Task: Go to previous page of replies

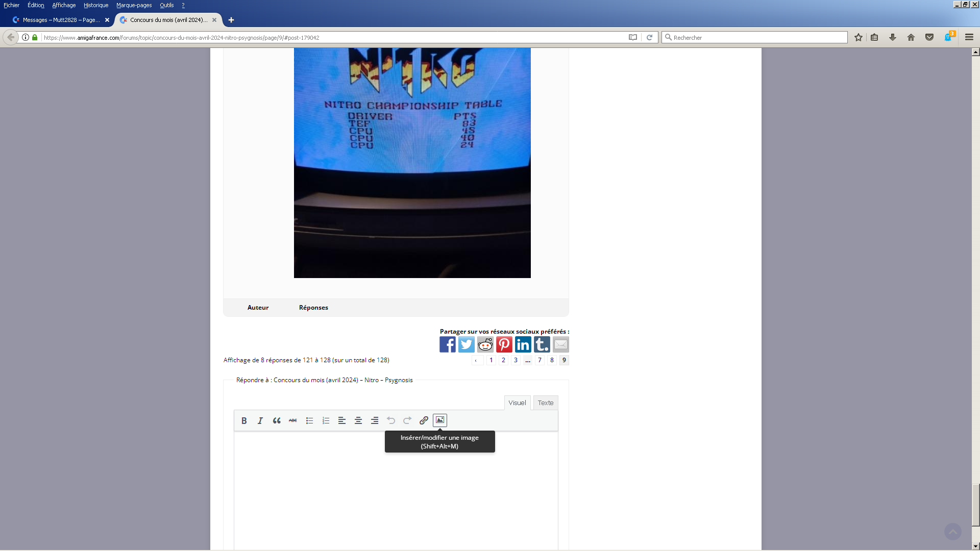Action: point(476,360)
